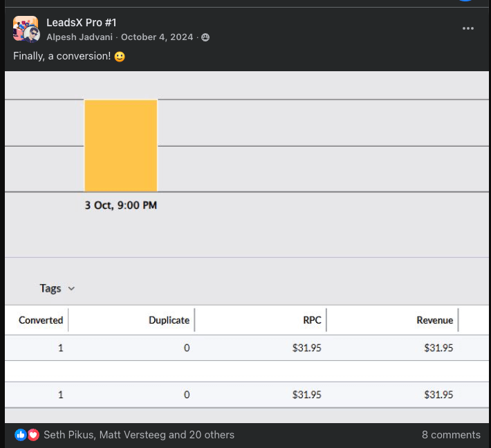Expand the Tags dropdown
This screenshot has height=448, width=491.
coord(57,288)
